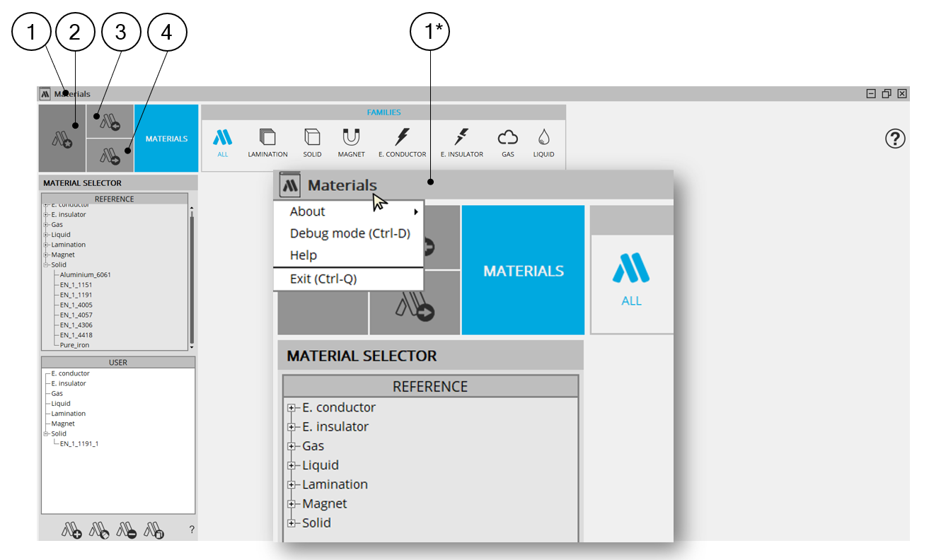This screenshot has height=560, width=929.
Task: Select the Magnet family icon
Action: tap(351, 138)
